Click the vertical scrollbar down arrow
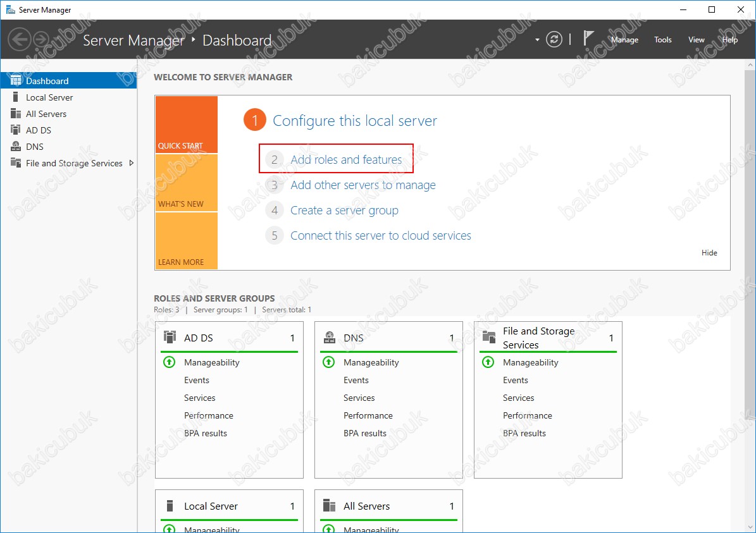The width and height of the screenshot is (756, 533). [750, 527]
